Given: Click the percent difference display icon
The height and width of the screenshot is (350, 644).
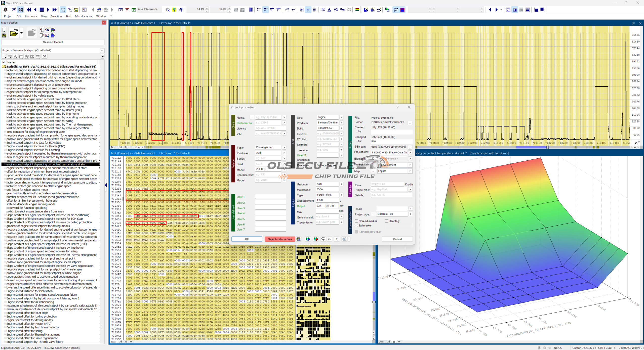Looking at the screenshot, I should (323, 10).
